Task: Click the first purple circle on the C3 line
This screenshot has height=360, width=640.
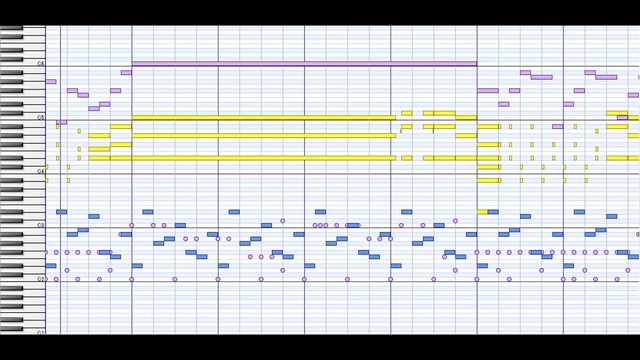Action: click(x=131, y=225)
